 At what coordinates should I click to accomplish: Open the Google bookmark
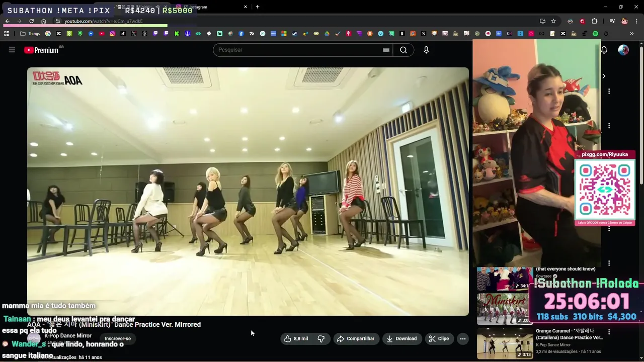coord(48,34)
